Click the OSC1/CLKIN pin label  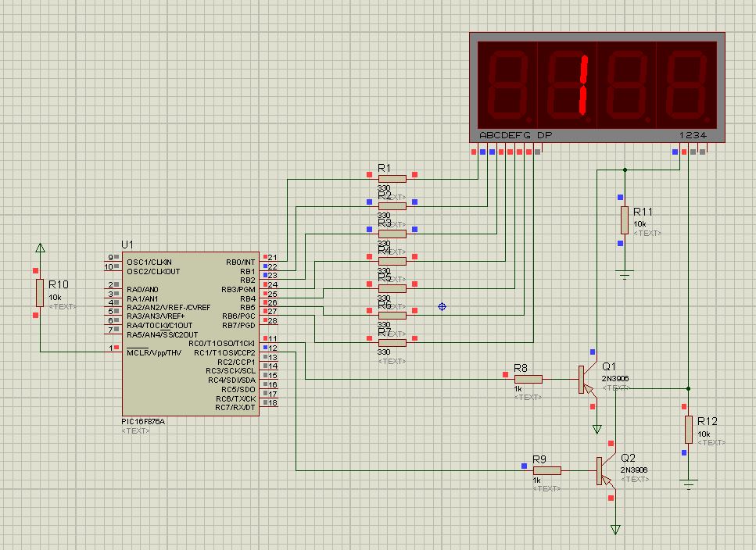click(x=149, y=262)
